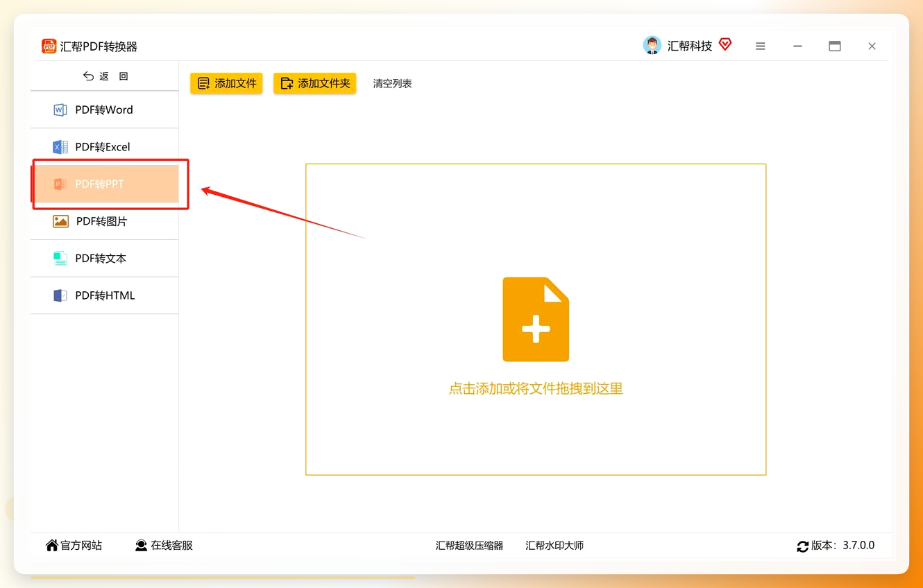Click the Excel icon in sidebar
The width and height of the screenshot is (923, 588).
click(60, 147)
